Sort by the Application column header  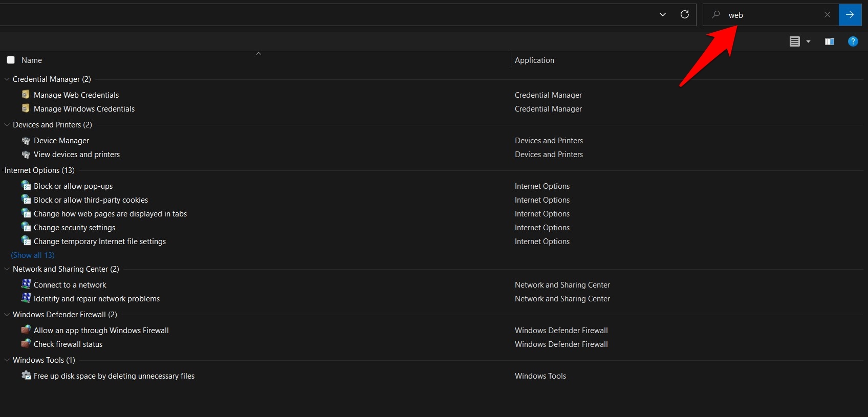pyautogui.click(x=534, y=60)
